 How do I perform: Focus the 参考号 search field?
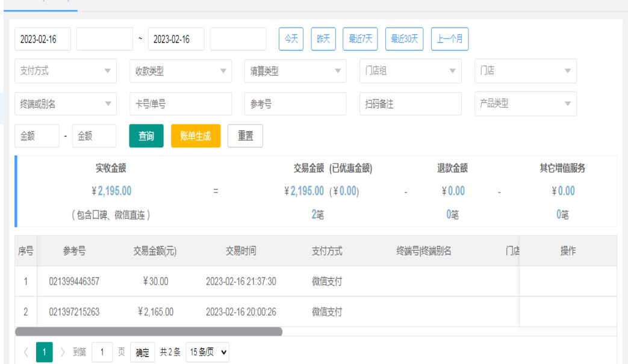(295, 103)
